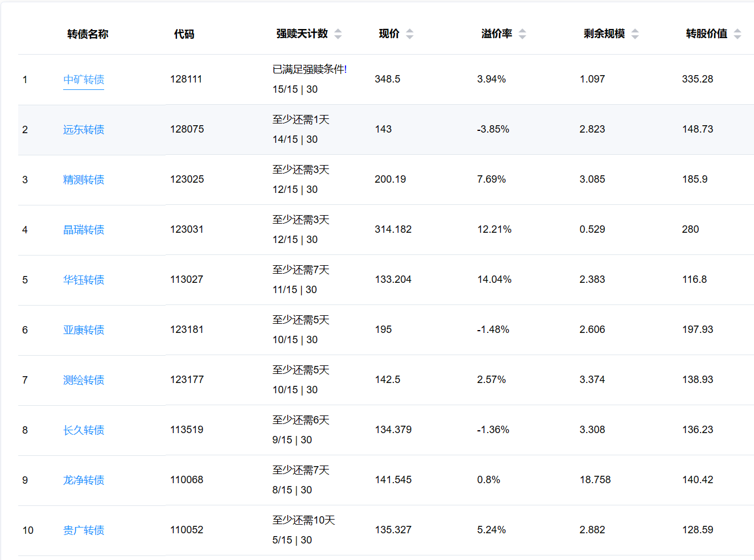Click the 长久转债 link
The height and width of the screenshot is (560, 754).
click(84, 430)
